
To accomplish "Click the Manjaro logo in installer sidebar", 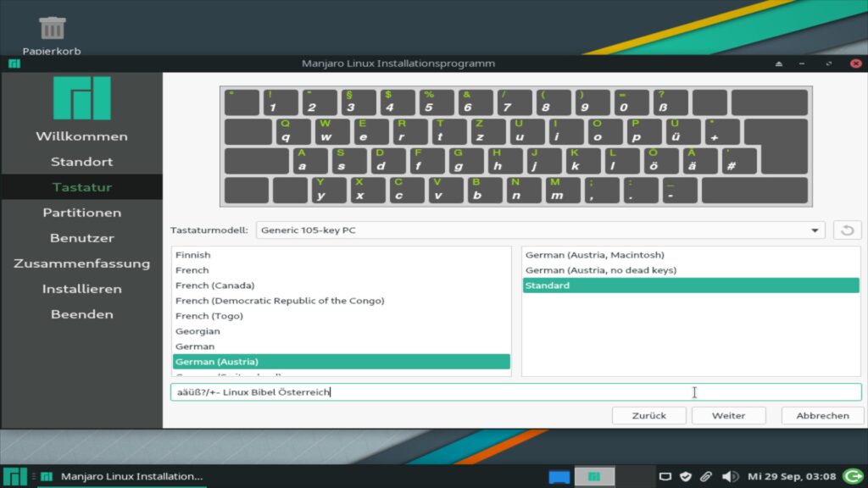I will pos(82,98).
